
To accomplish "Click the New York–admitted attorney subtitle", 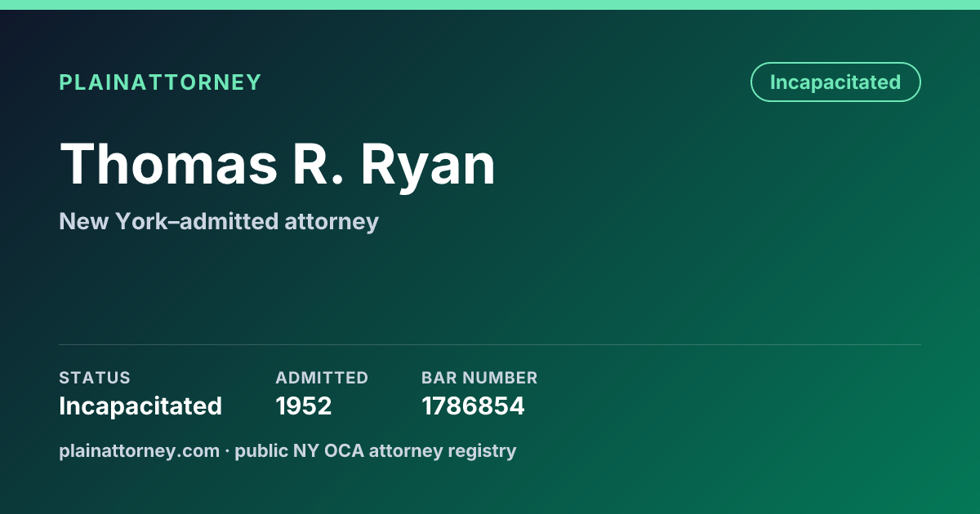I will [219, 221].
